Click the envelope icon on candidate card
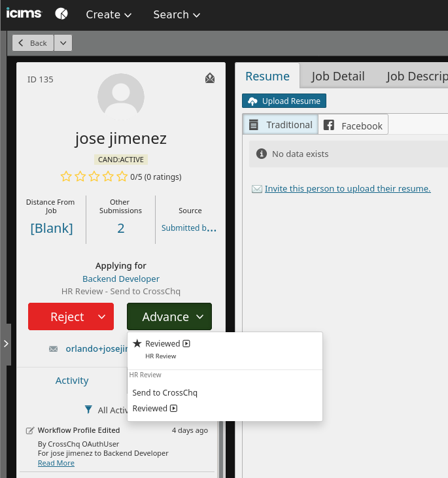 pyautogui.click(x=209, y=78)
